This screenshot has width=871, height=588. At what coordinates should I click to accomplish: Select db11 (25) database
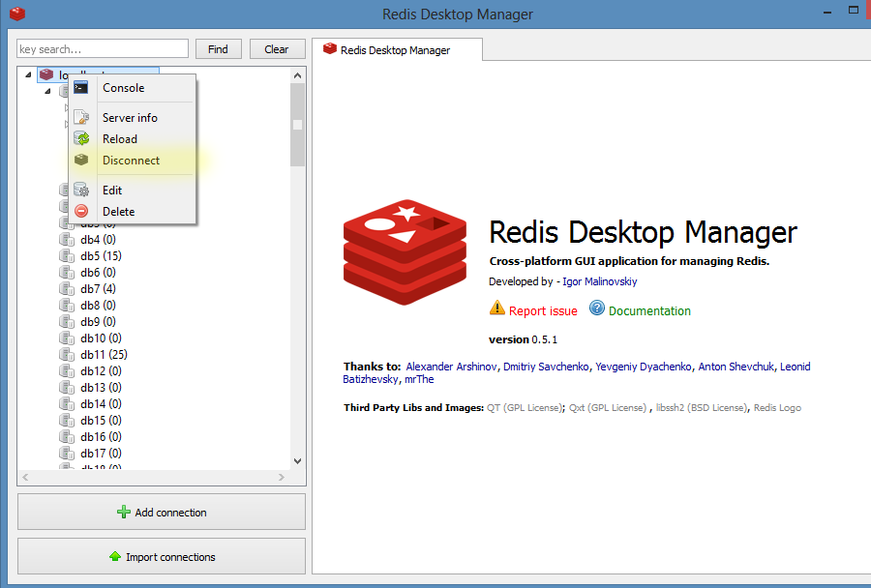pyautogui.click(x=104, y=354)
